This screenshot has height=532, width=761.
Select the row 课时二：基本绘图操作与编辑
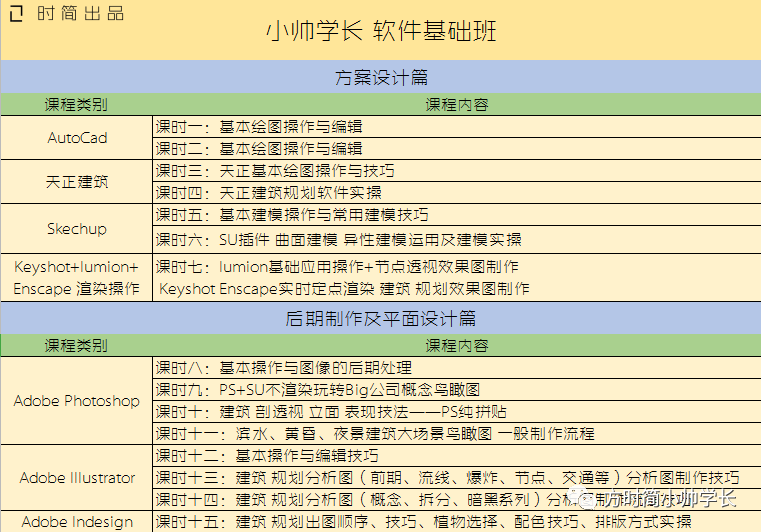(457, 149)
